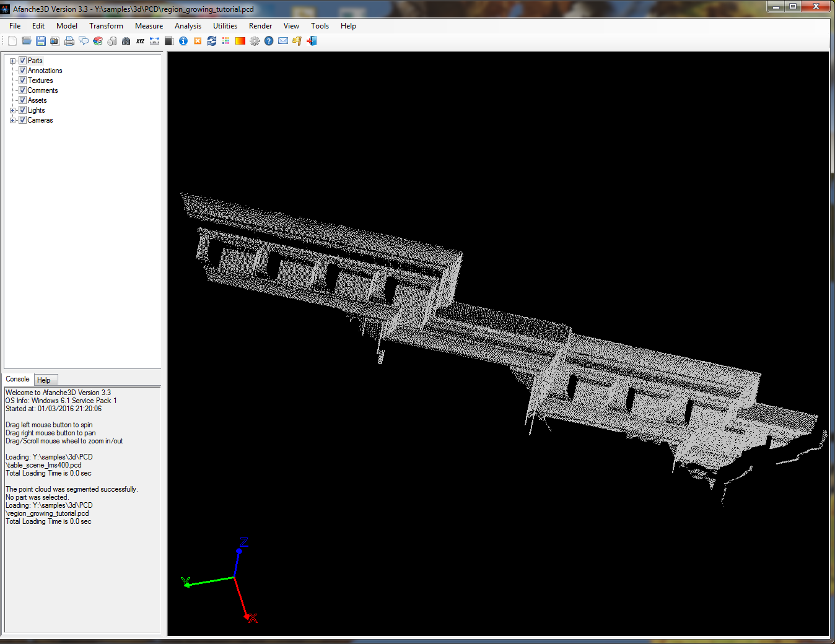Click the blue info icon
This screenshot has width=835, height=644.
pos(183,41)
